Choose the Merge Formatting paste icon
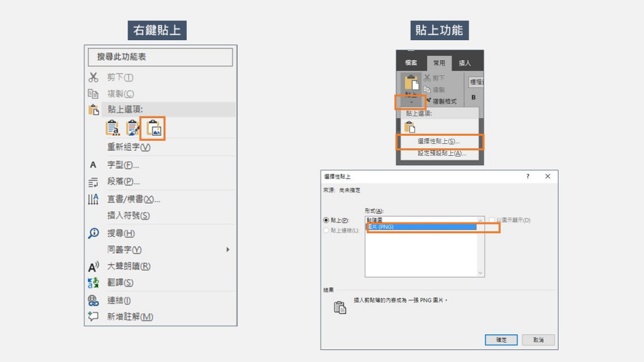 [132, 128]
